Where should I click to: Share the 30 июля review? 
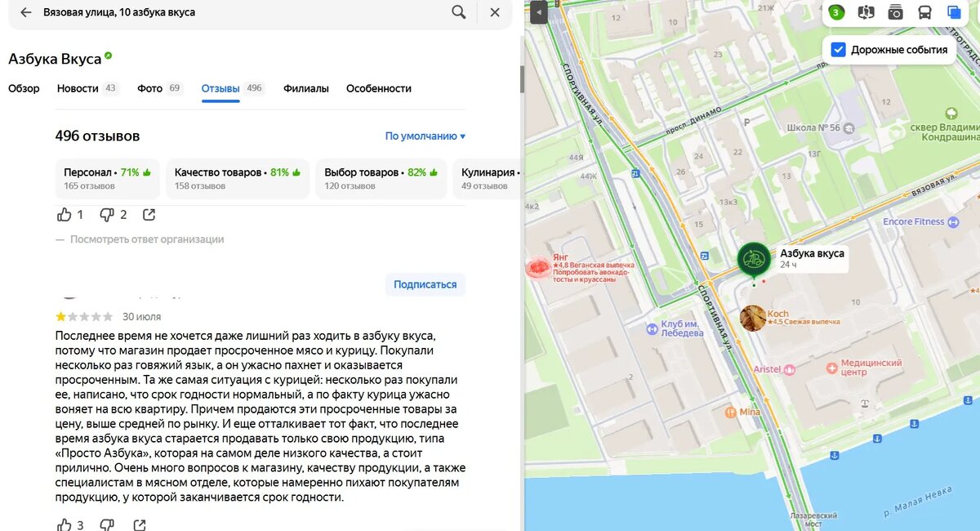[x=140, y=524]
